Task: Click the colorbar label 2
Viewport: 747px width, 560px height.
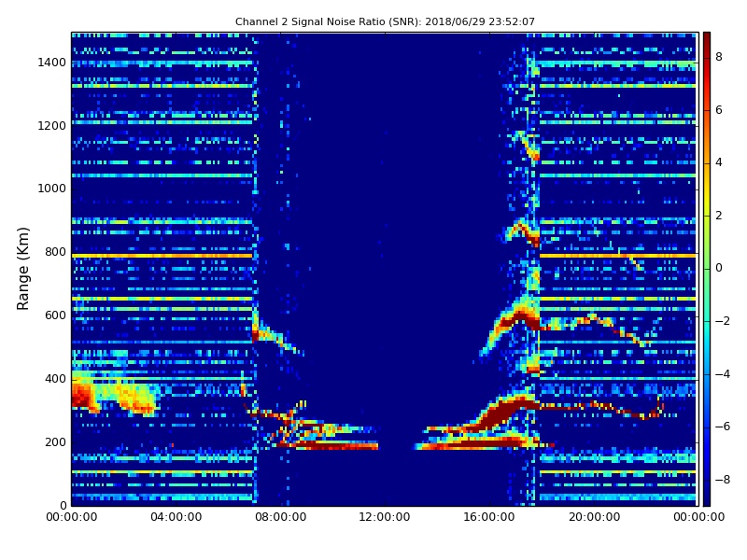Action: pos(719,216)
